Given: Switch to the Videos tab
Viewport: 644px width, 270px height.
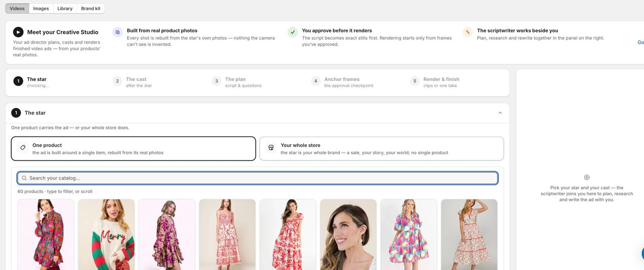Looking at the screenshot, I should (17, 8).
